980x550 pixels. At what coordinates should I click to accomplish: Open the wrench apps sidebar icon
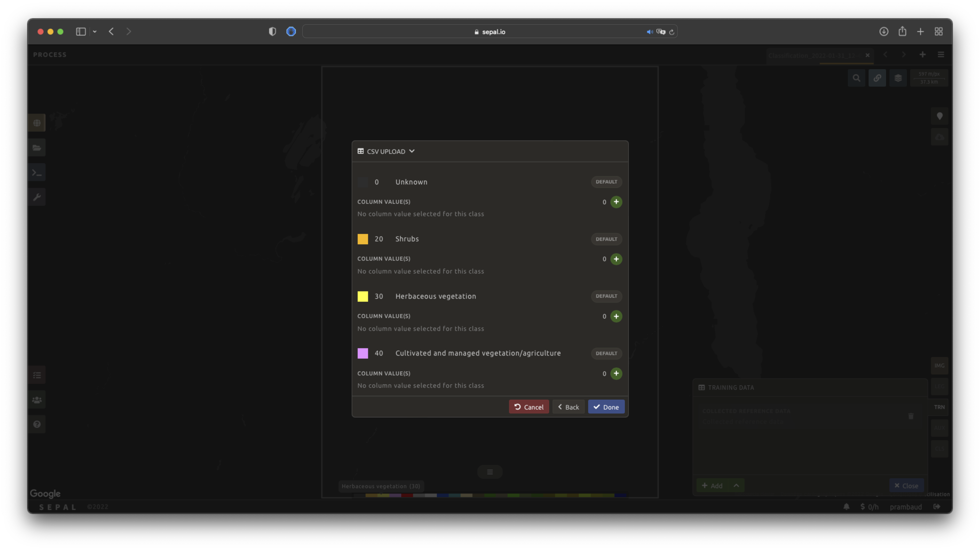(37, 197)
